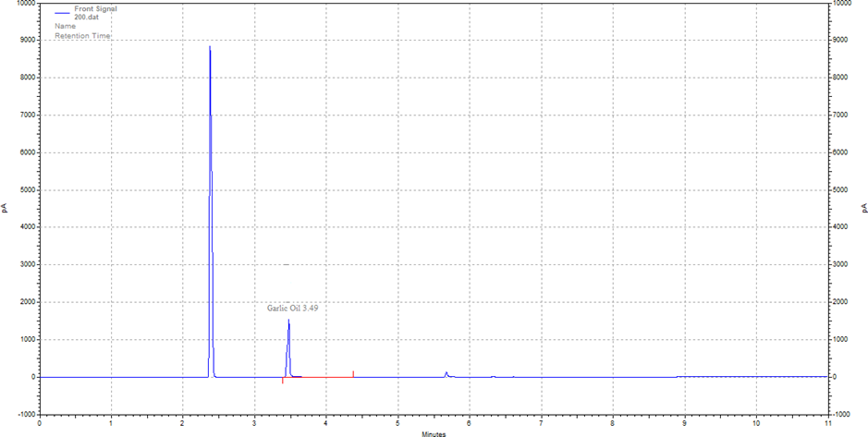The height and width of the screenshot is (437, 868).
Task: Select the Front Signal legend label
Action: [95, 8]
